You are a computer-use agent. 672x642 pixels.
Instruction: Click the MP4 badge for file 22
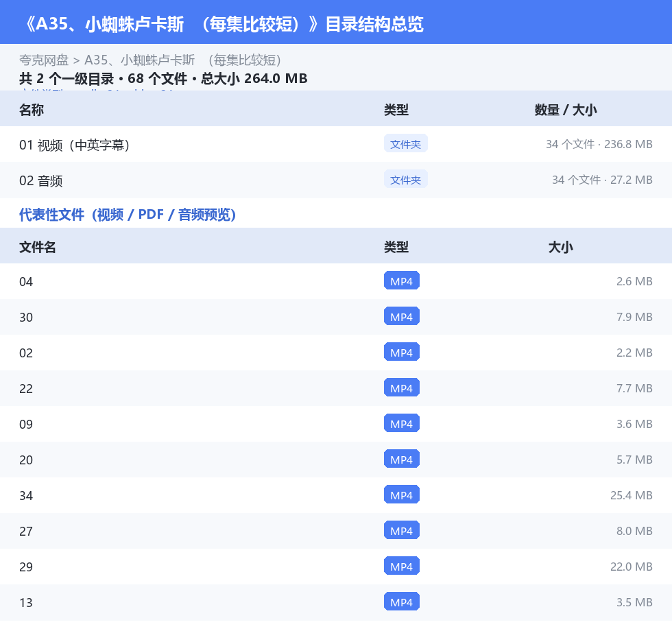click(402, 388)
